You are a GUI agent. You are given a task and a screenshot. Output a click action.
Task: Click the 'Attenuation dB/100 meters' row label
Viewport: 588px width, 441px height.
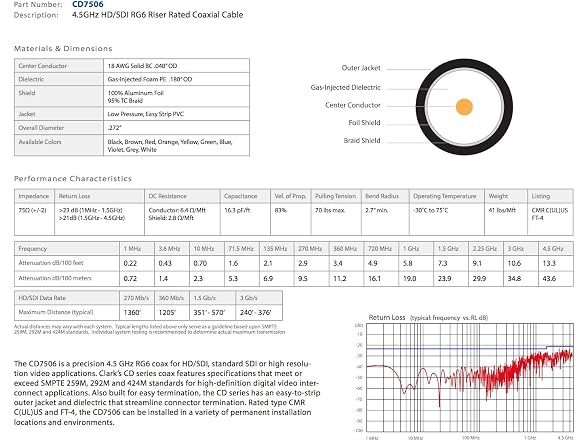[x=55, y=278]
